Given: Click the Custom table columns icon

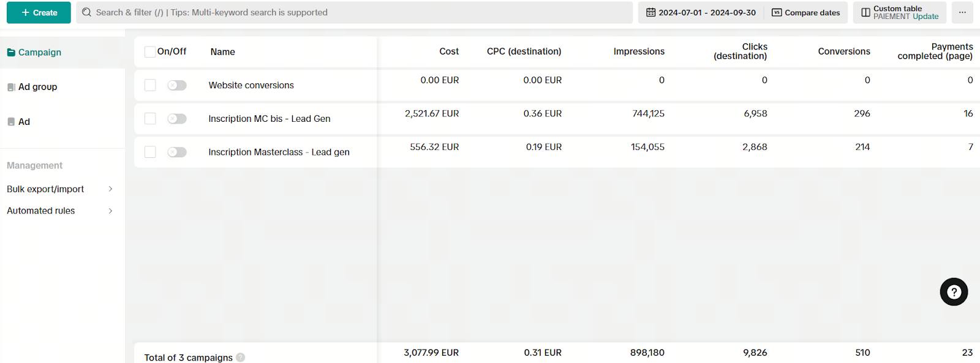Looking at the screenshot, I should pyautogui.click(x=865, y=12).
